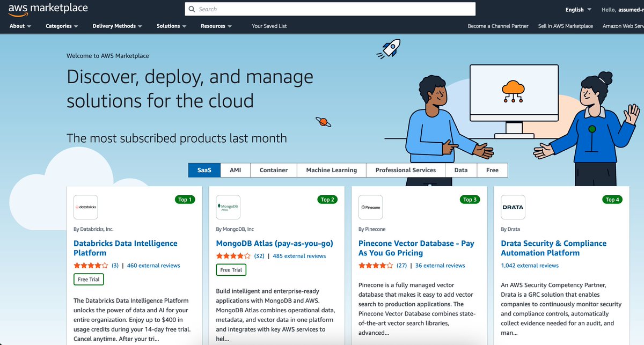Click Databricks (3) review count
The width and height of the screenshot is (644, 345).
115,266
